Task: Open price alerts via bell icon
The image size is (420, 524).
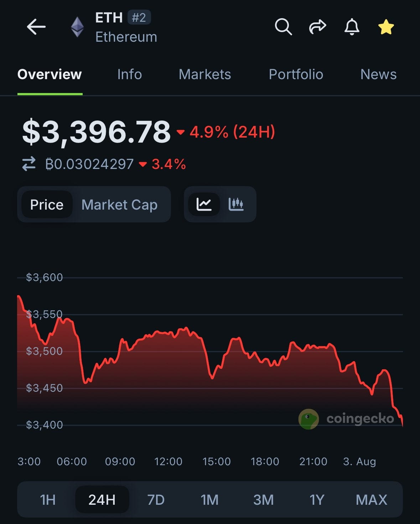Action: pyautogui.click(x=352, y=27)
